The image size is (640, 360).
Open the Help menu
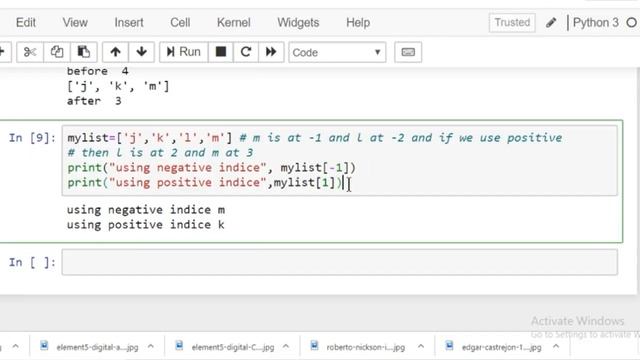358,22
